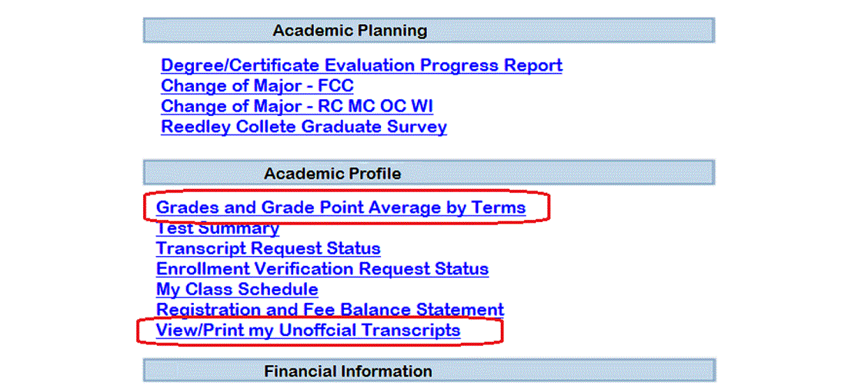Viewport: 868px width, 392px height.
Task: Click the Academic Planning section header
Action: 428,31
